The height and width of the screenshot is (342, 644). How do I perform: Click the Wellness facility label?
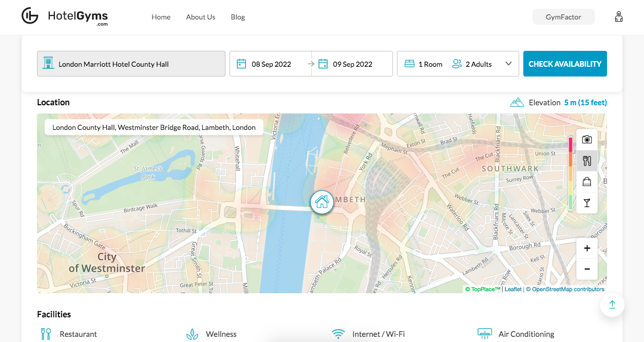tap(221, 334)
